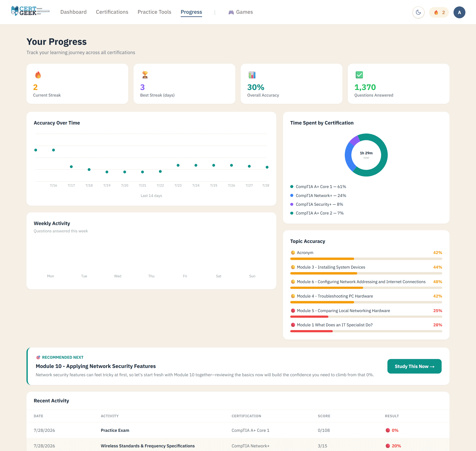Click the CompTIA A+ Core 2 legend swatch
The image size is (476, 451).
pyautogui.click(x=292, y=213)
